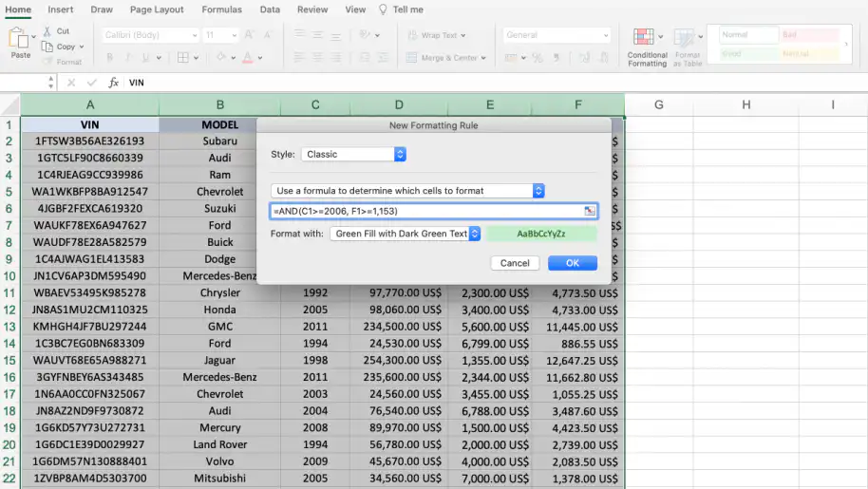Open the Data ribbon tab
Image resolution: width=868 pixels, height=489 pixels.
[x=270, y=9]
